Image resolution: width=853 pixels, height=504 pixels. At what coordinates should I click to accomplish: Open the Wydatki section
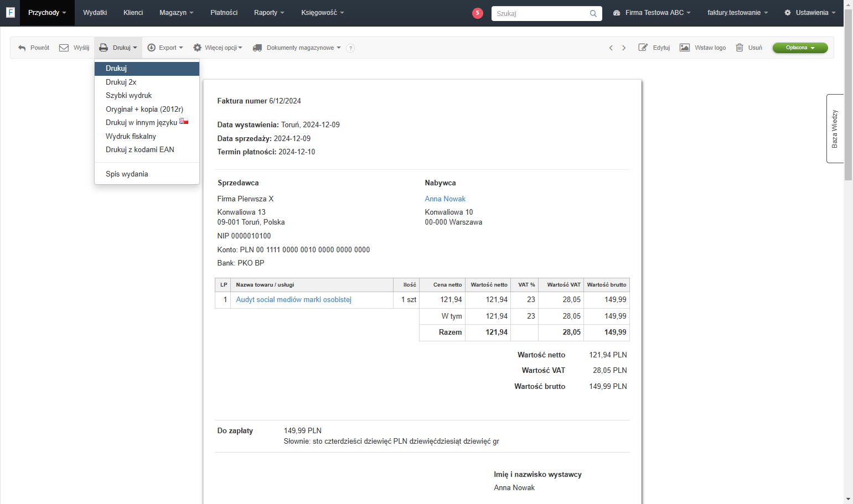point(95,13)
